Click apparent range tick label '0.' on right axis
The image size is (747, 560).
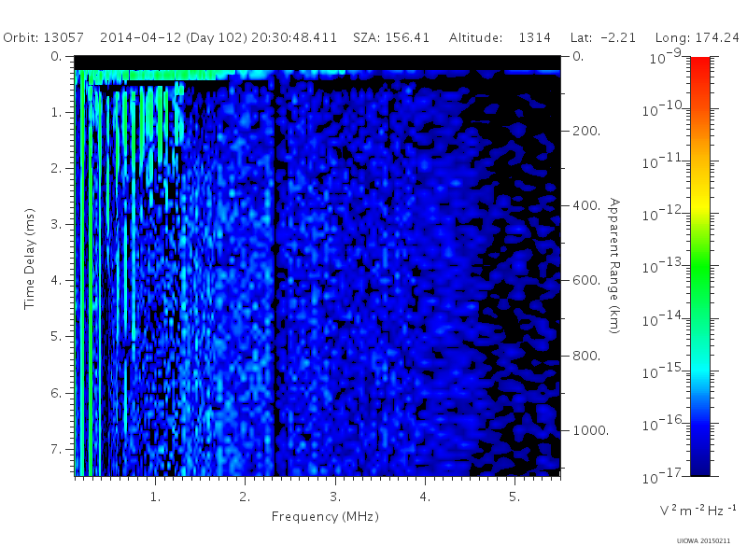[578, 56]
